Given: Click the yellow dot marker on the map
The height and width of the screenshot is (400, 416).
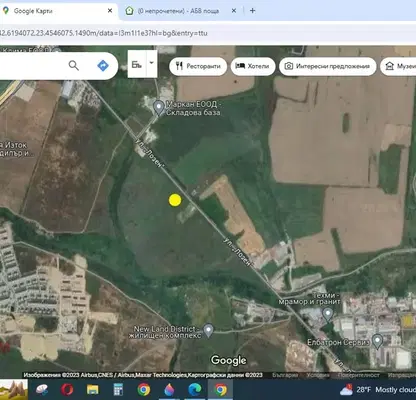Looking at the screenshot, I should [175, 200].
